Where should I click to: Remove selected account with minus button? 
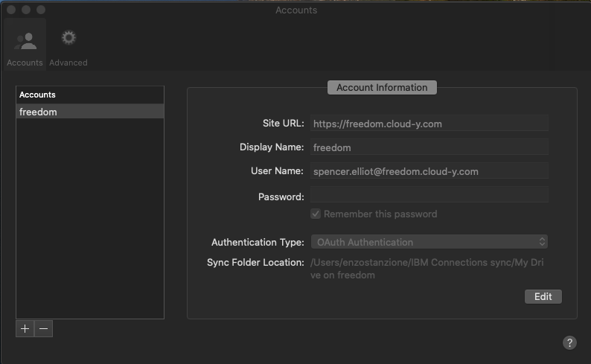44,328
